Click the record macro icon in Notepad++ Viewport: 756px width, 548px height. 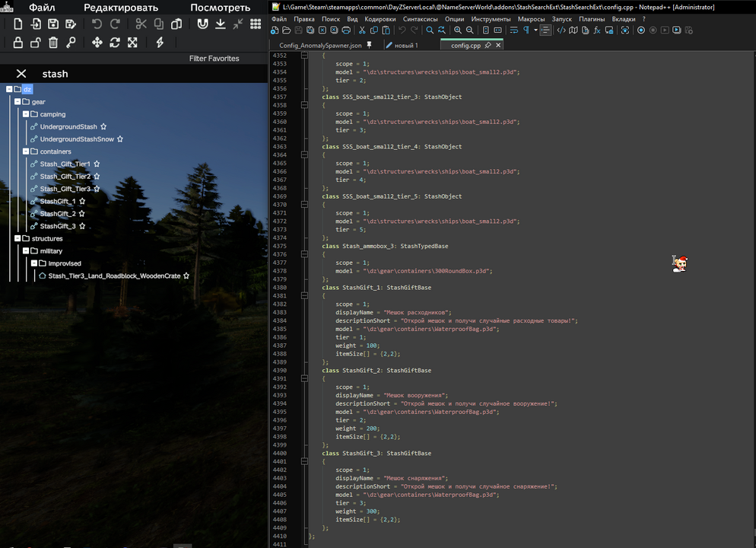pos(640,30)
